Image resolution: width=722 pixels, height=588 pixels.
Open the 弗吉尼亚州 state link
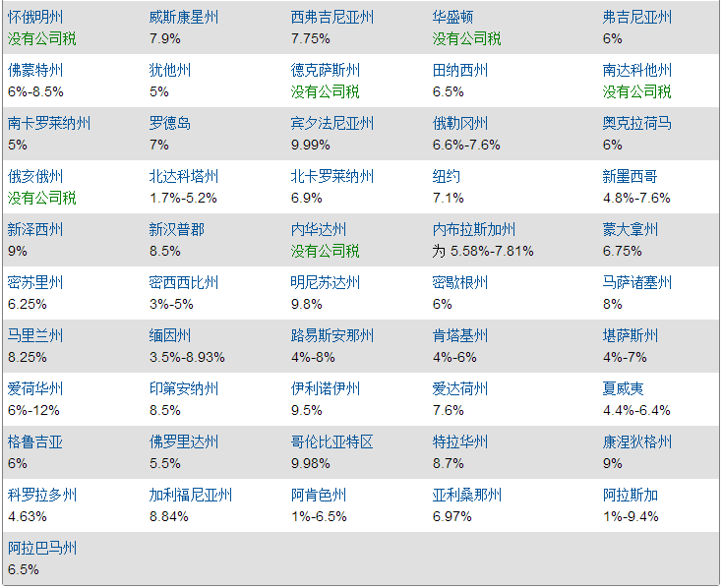tap(637, 17)
